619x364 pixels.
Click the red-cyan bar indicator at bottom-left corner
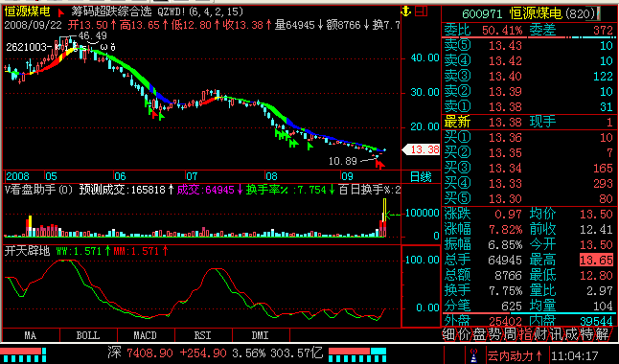pos(23,355)
